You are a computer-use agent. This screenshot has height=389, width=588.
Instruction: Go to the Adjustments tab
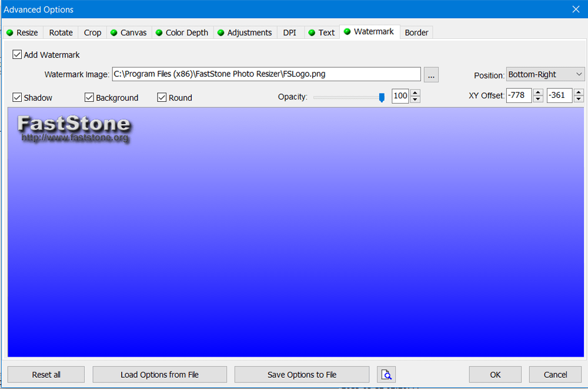245,33
